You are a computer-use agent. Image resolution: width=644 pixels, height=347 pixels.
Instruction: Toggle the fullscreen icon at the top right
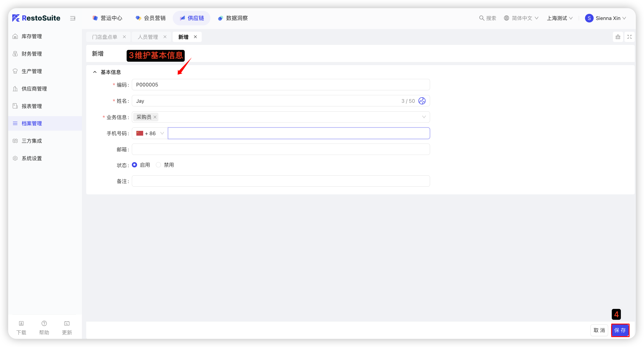629,37
